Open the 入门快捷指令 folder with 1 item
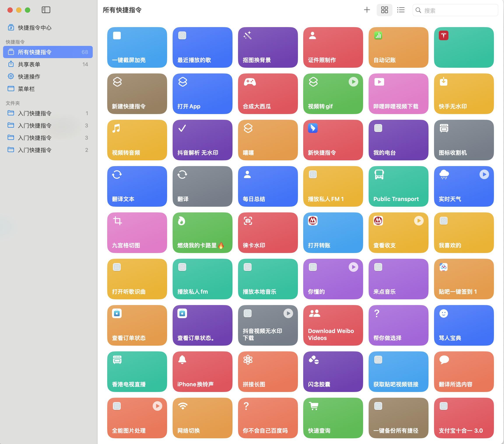The width and height of the screenshot is (504, 444). click(x=48, y=113)
